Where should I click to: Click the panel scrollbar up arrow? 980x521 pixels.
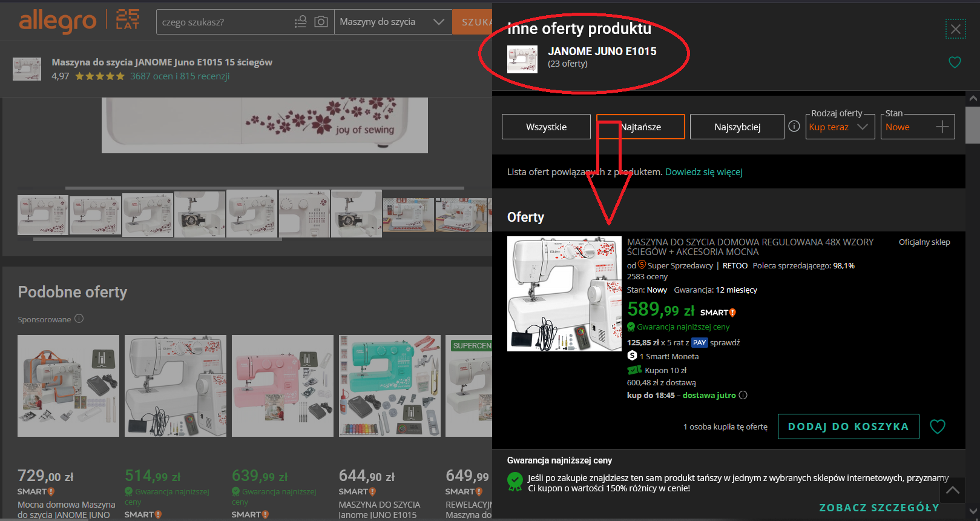(x=973, y=98)
